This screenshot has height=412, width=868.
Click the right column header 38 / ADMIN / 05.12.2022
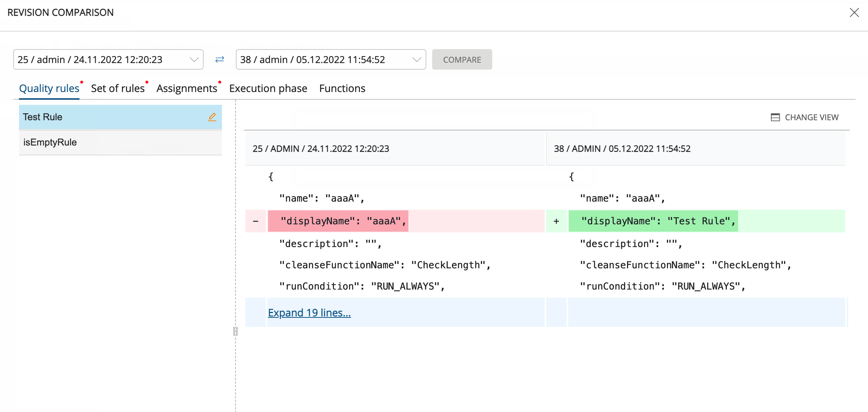pyautogui.click(x=622, y=148)
